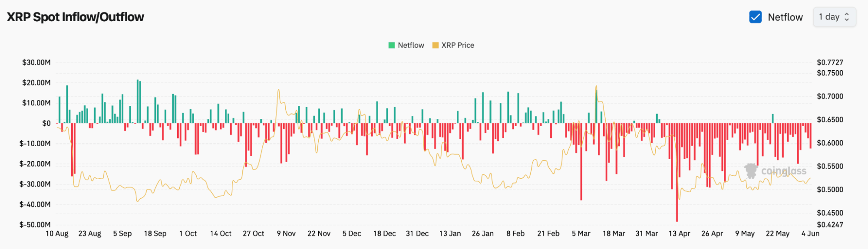
Task: Open the 1 day interval dropdown
Action: coord(834,17)
